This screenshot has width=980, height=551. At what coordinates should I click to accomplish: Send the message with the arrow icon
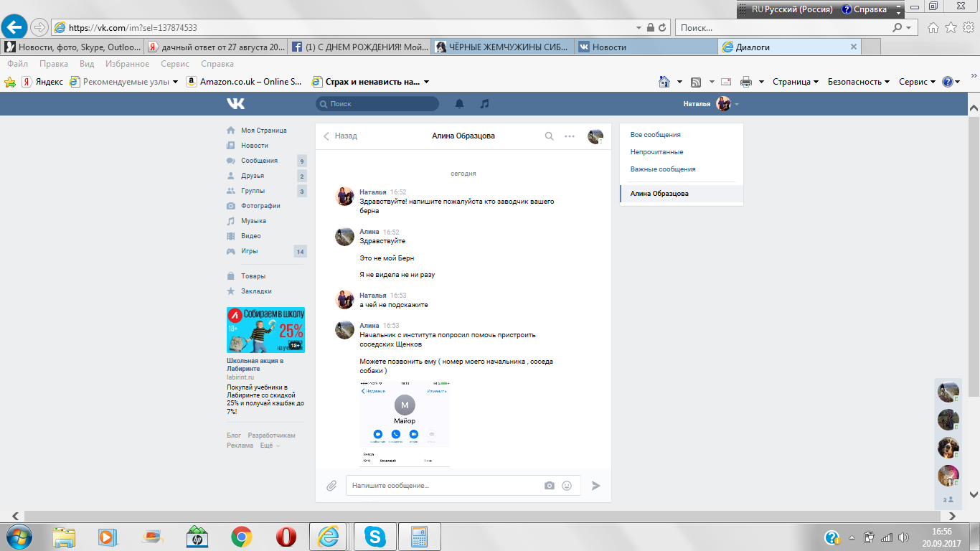point(595,486)
